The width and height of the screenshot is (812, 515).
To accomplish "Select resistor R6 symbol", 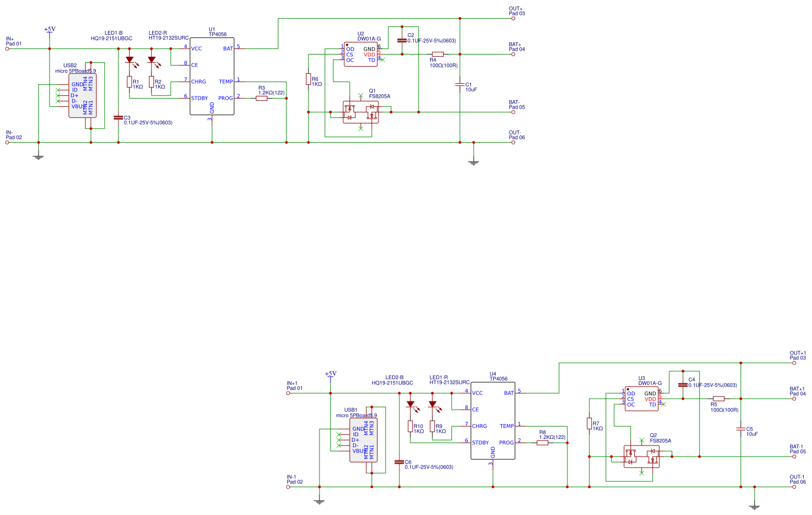I will pos(308,79).
